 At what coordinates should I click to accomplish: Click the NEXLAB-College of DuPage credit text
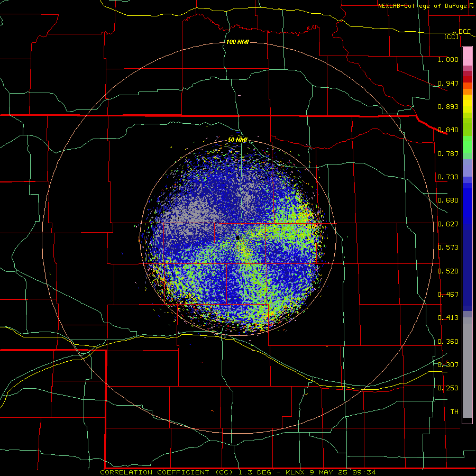[x=424, y=6]
